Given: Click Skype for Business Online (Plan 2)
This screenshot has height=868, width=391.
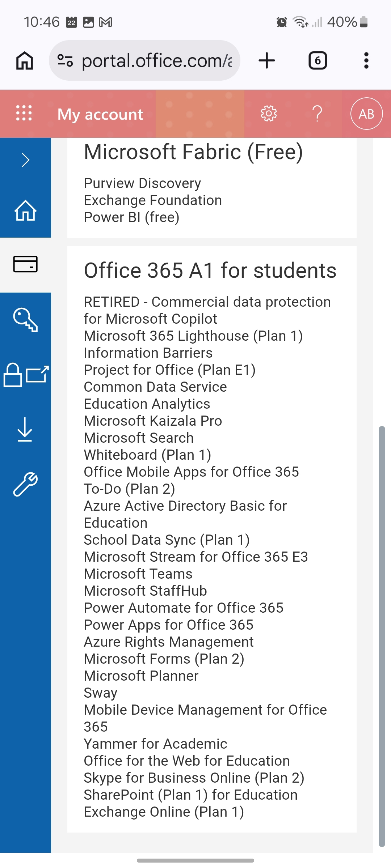Looking at the screenshot, I should pyautogui.click(x=194, y=778).
